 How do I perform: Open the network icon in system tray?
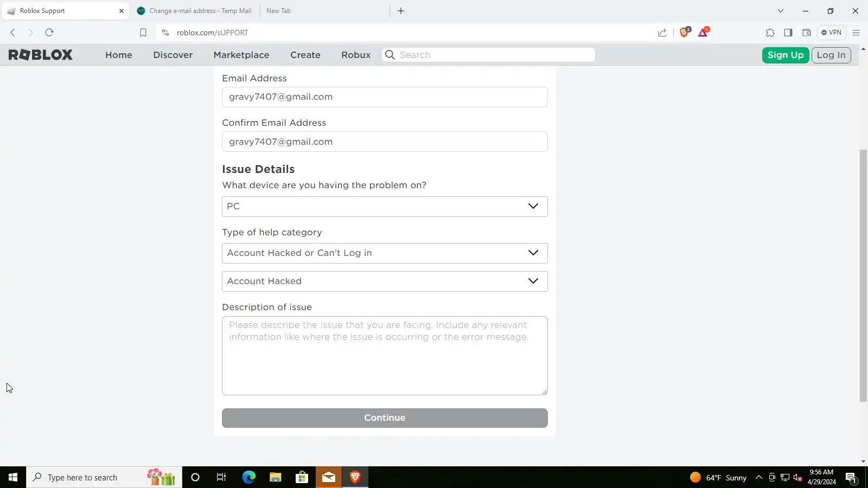tap(785, 478)
